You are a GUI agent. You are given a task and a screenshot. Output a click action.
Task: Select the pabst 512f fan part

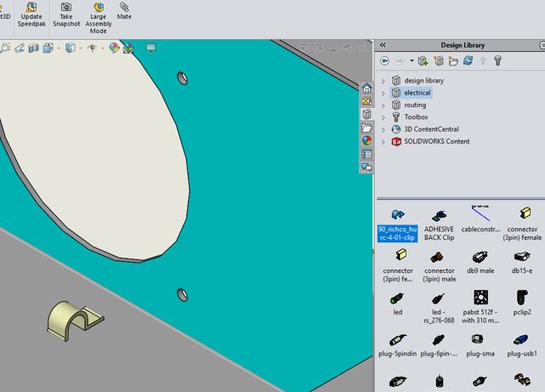pos(480,307)
